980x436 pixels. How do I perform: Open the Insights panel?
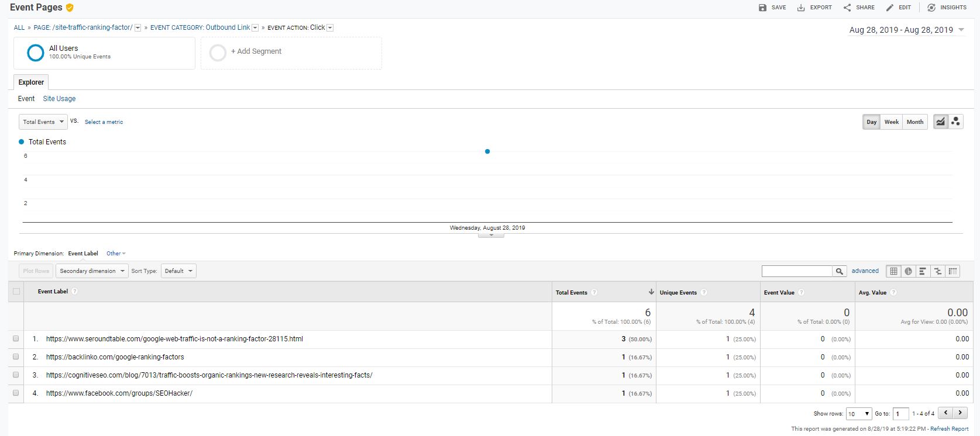coord(947,8)
